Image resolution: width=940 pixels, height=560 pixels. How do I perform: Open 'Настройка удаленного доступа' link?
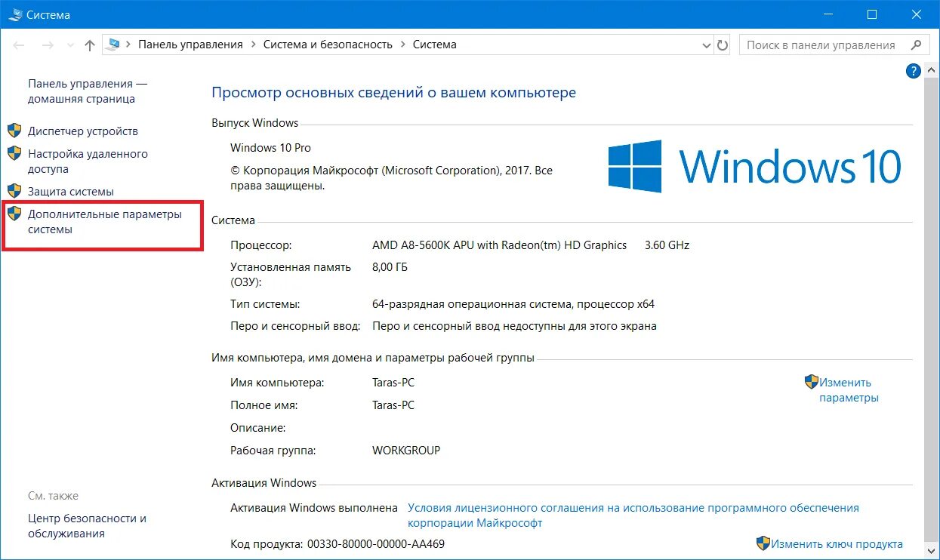[88, 162]
